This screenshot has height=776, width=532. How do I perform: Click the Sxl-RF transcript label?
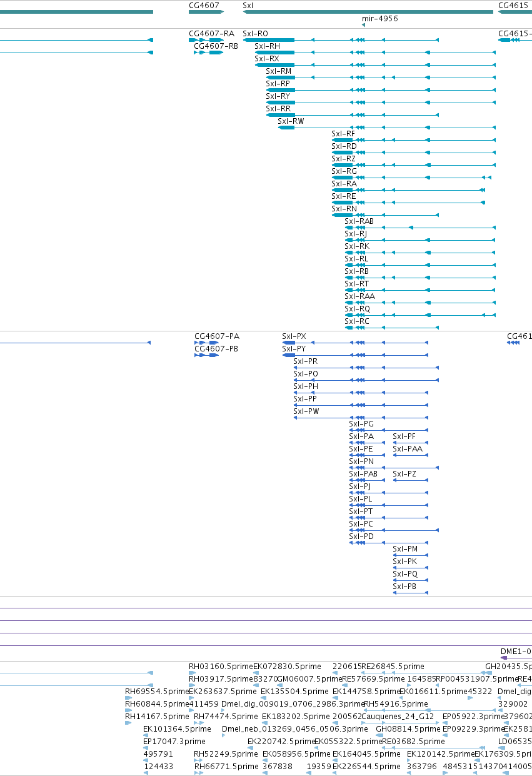click(343, 134)
